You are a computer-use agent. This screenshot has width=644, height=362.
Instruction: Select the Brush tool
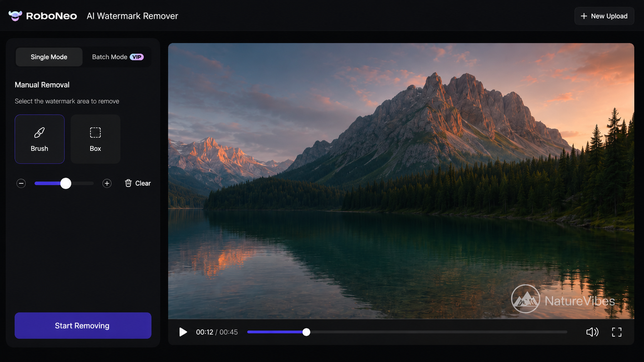click(x=40, y=139)
